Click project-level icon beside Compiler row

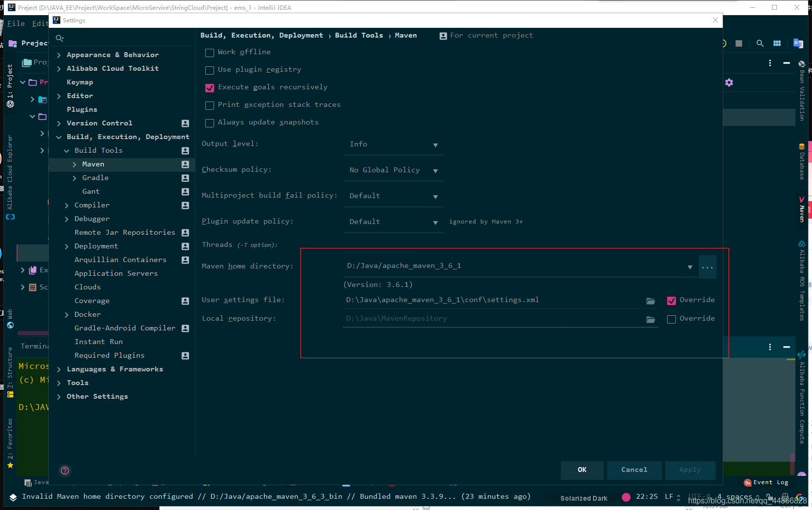point(185,205)
